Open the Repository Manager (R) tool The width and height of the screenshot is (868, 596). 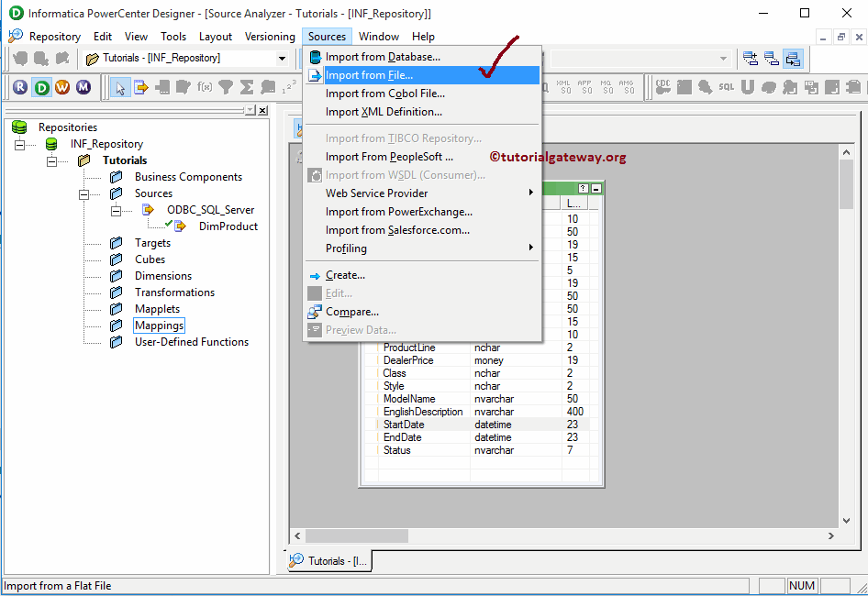click(x=20, y=87)
